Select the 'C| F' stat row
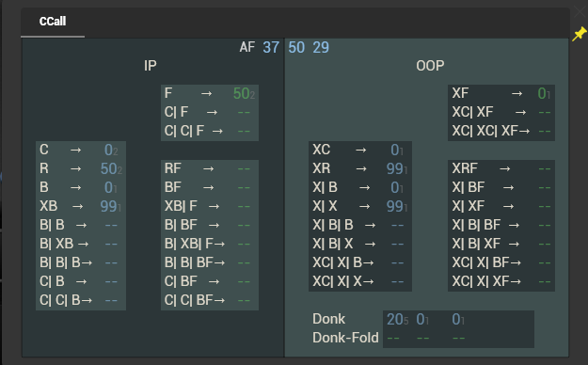This screenshot has width=588, height=365. [x=210, y=112]
